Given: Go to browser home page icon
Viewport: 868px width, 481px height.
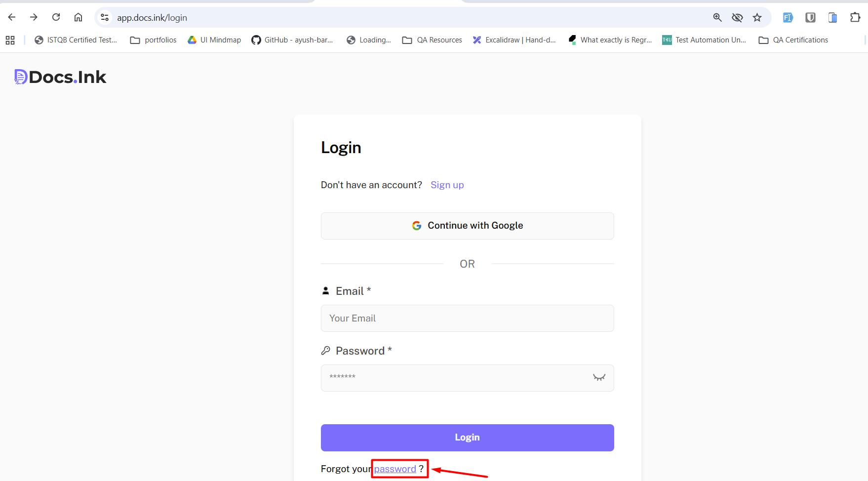Looking at the screenshot, I should [x=78, y=17].
